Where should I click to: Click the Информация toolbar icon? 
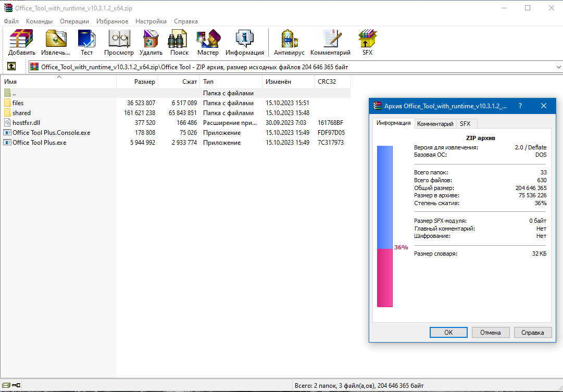[x=244, y=42]
